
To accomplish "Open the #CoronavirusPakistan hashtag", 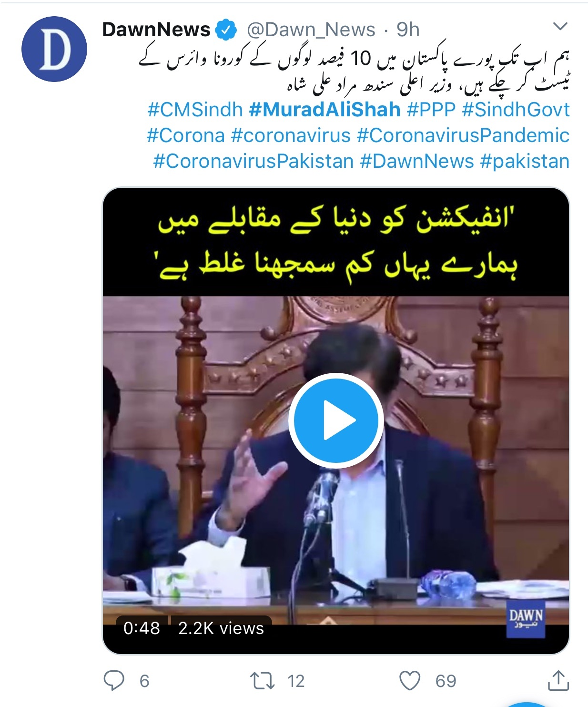I will [253, 161].
